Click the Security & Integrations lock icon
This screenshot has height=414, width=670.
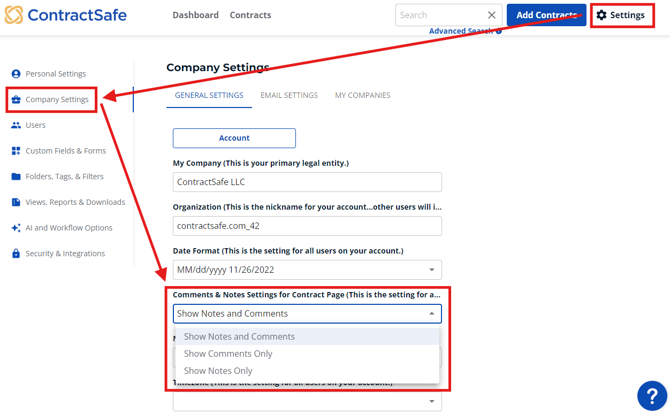pos(16,254)
